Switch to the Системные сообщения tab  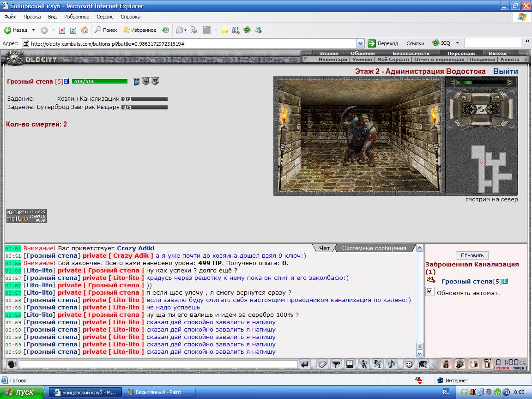pos(374,248)
